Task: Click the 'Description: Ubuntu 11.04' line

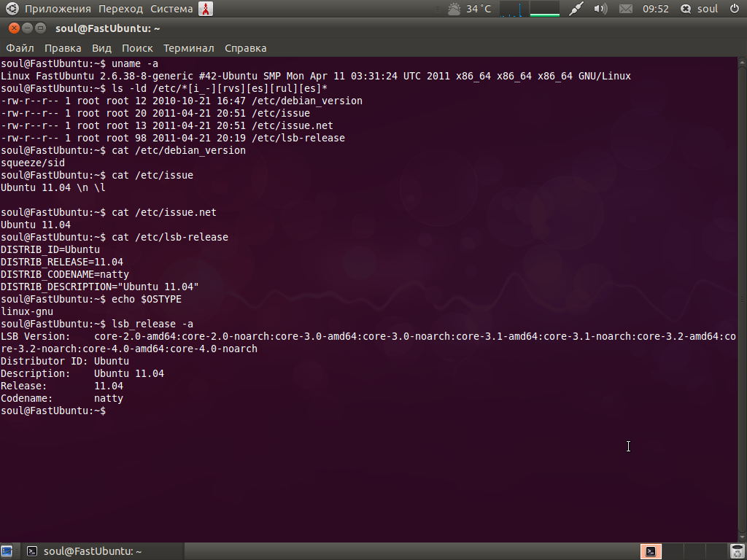Action: pyautogui.click(x=82, y=373)
